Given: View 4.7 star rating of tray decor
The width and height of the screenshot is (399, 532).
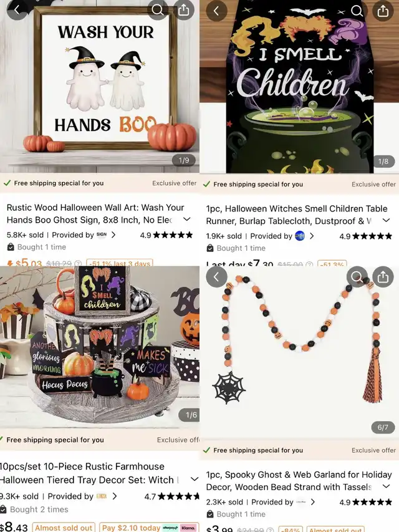Looking at the screenshot, I should coord(172,496).
